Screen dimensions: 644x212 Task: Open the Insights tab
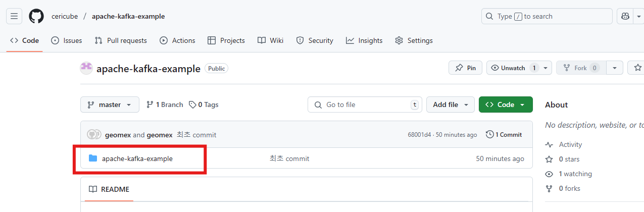[x=364, y=40]
